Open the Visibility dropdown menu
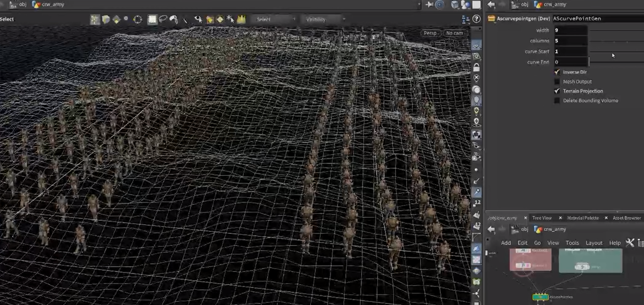 [324, 19]
